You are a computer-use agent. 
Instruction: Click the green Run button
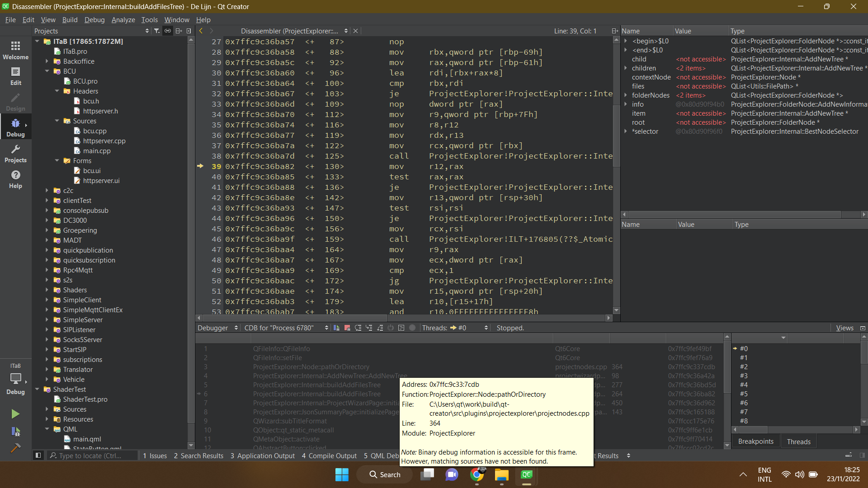pyautogui.click(x=15, y=414)
